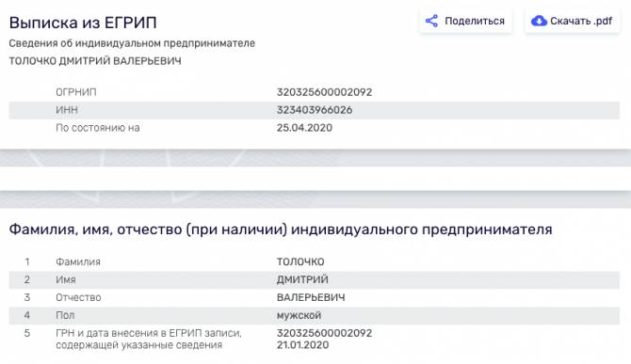Click the cloud download icon
This screenshot has width=631, height=364.
click(x=539, y=21)
